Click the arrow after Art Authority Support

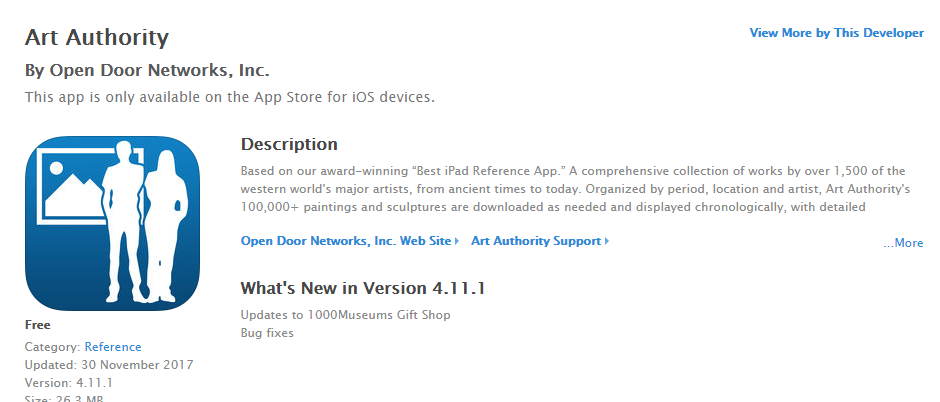point(607,241)
